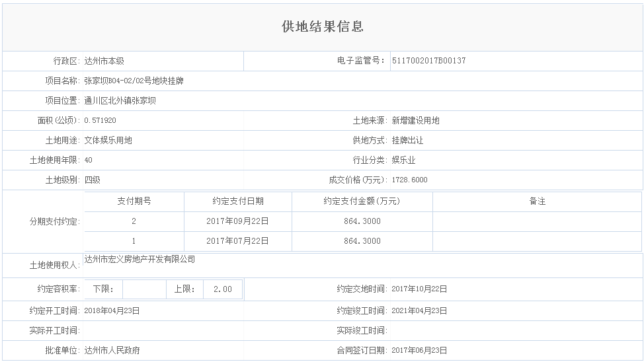Click the 约定开工时间 label
This screenshot has height=362, width=644.
point(55,310)
